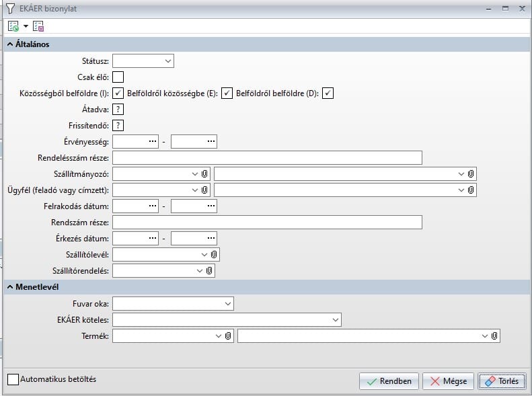Open the Érkezés dátum end date picker

(211, 238)
